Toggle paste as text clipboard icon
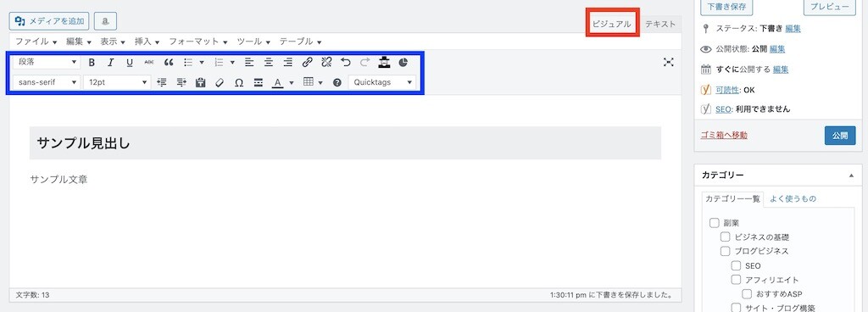The image size is (868, 312). click(x=201, y=82)
